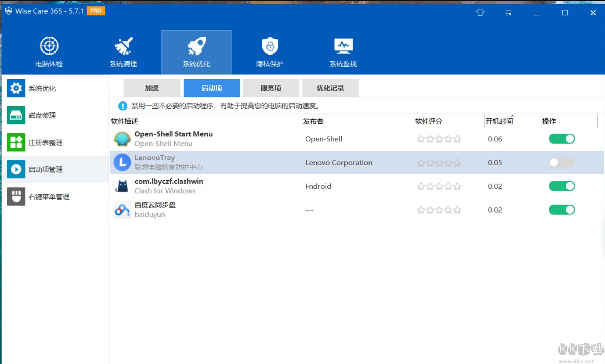
Task: Enable the LenovoTray startup item
Action: coord(561,162)
